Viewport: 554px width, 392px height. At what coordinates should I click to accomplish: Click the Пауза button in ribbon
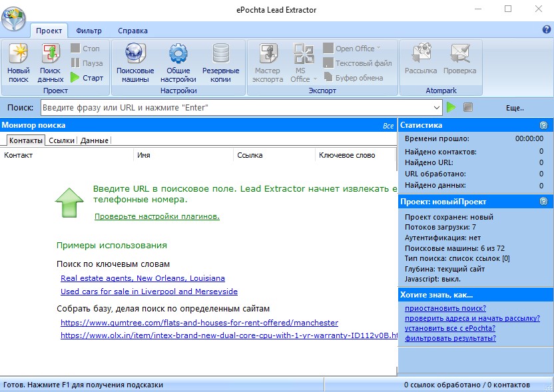(87, 63)
